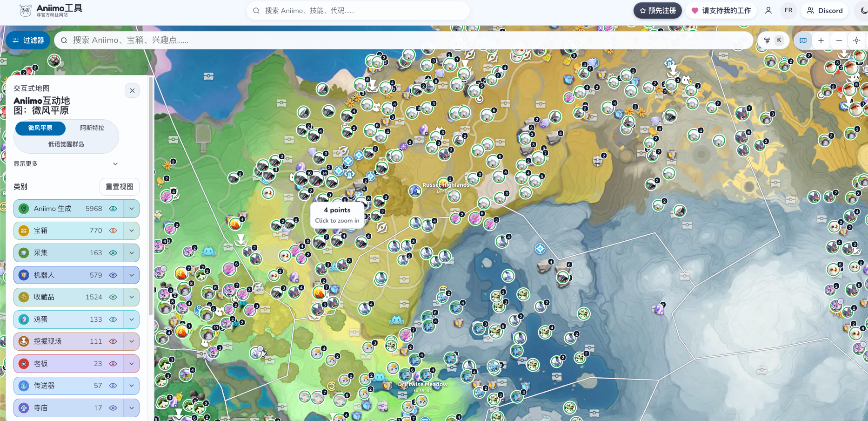Toggle visibility of Aniimo 生成 category
The image size is (868, 421).
[113, 209]
